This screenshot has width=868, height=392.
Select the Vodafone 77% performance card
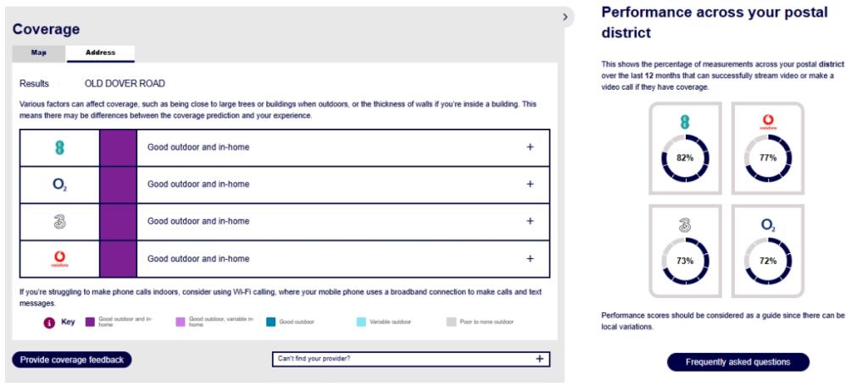[x=768, y=148]
